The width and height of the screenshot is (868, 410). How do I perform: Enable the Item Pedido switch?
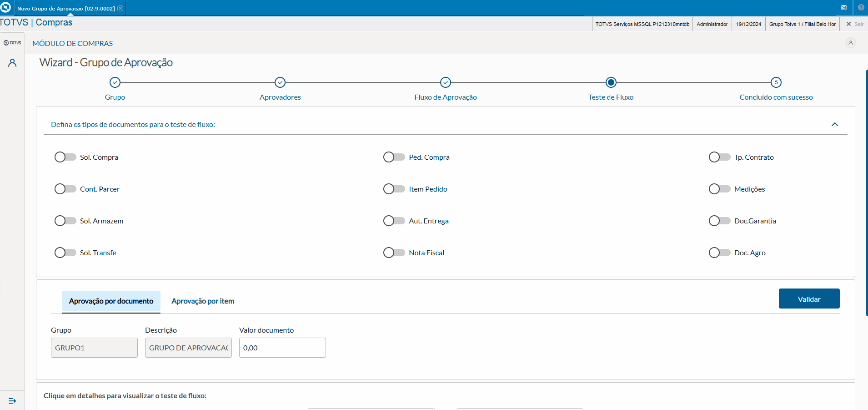[x=394, y=189]
